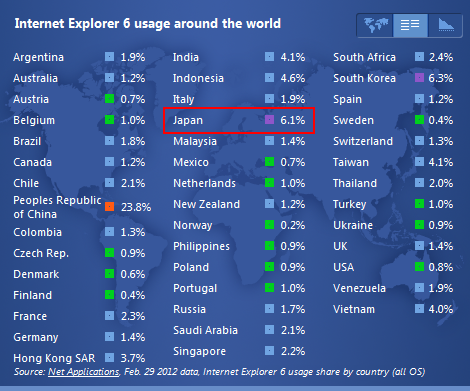Image resolution: width=470 pixels, height=391 pixels.
Task: Click the green swatch for USA
Action: [x=419, y=267]
